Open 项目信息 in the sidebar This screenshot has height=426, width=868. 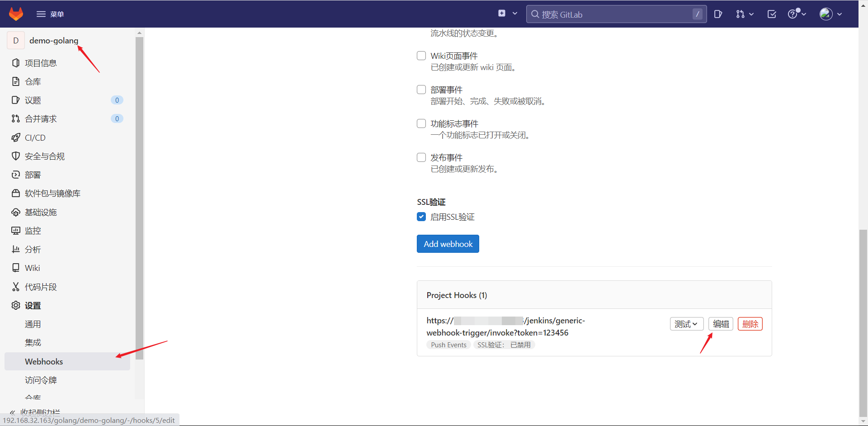click(41, 63)
